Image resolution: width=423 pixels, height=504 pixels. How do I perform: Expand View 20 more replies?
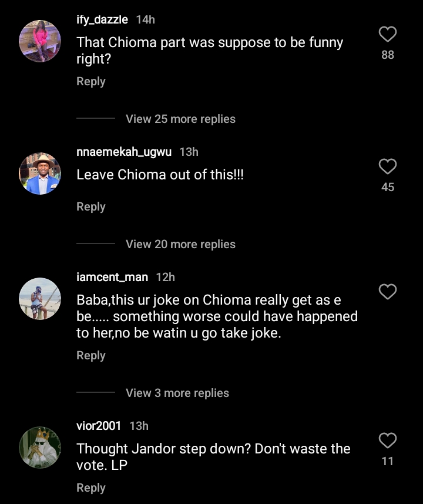pos(180,244)
